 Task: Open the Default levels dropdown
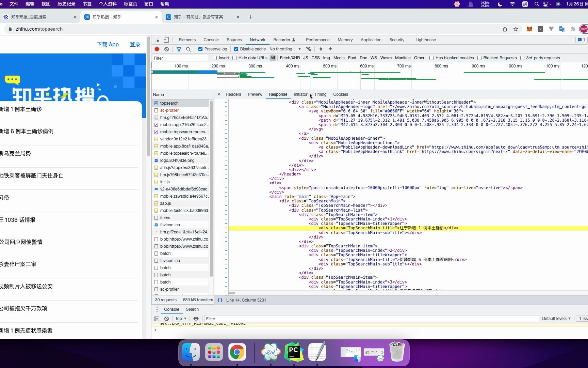click(x=556, y=319)
